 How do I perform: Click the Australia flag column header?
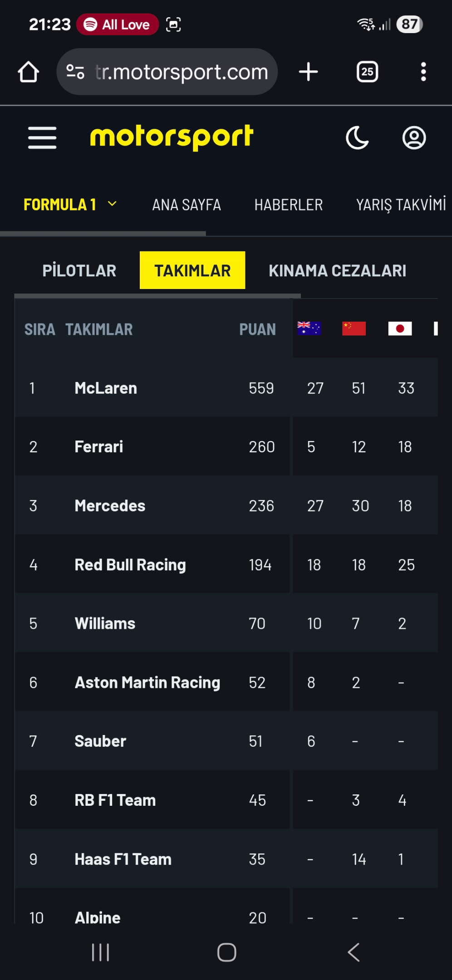[309, 328]
